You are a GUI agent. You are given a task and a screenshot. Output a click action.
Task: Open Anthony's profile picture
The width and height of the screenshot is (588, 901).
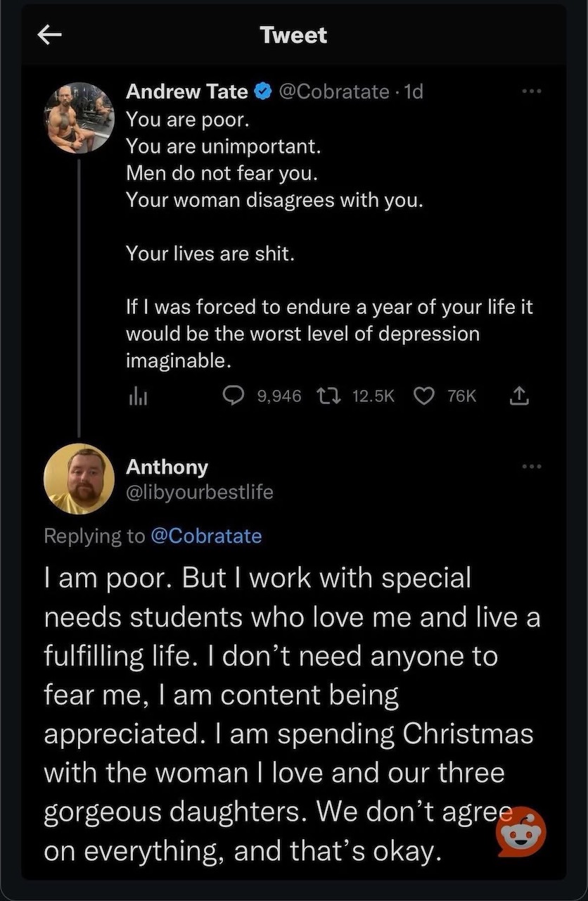[79, 479]
